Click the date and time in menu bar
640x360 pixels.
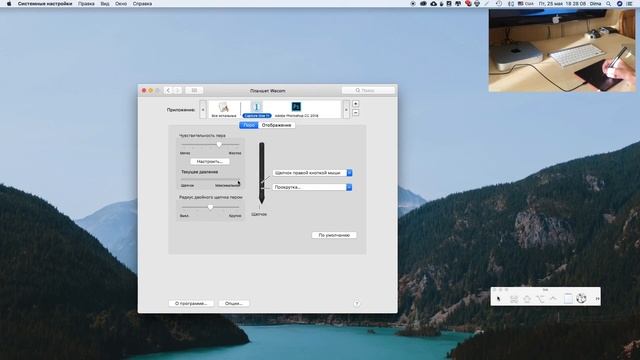pyautogui.click(x=562, y=4)
